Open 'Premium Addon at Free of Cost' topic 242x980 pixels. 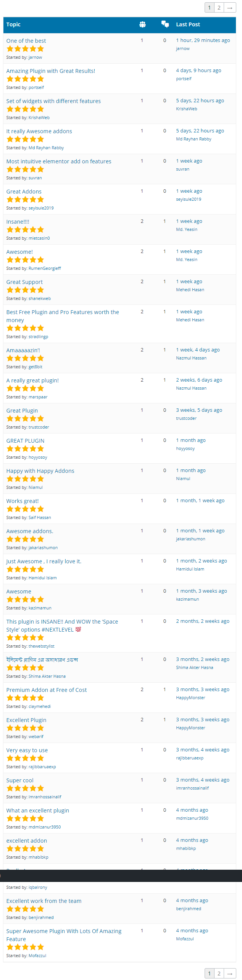(47, 690)
